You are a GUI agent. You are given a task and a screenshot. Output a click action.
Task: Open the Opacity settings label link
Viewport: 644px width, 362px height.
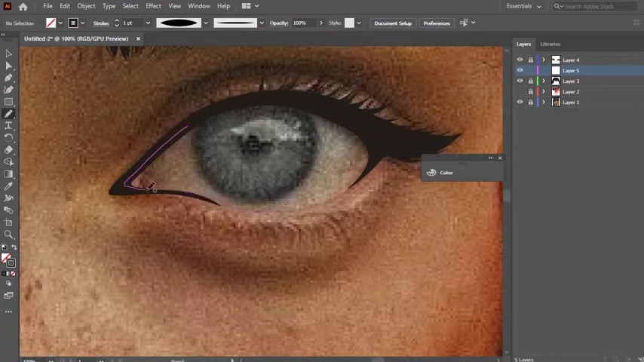coord(279,23)
